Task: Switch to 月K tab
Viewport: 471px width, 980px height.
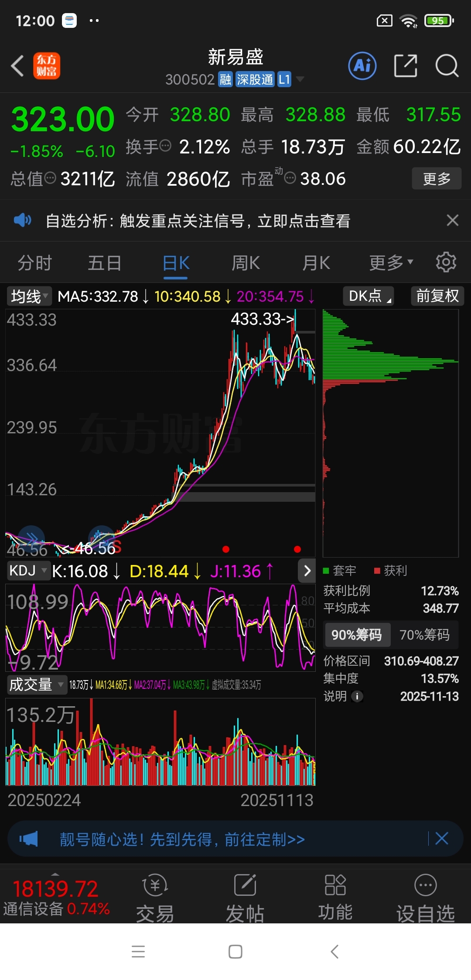Action: click(316, 263)
